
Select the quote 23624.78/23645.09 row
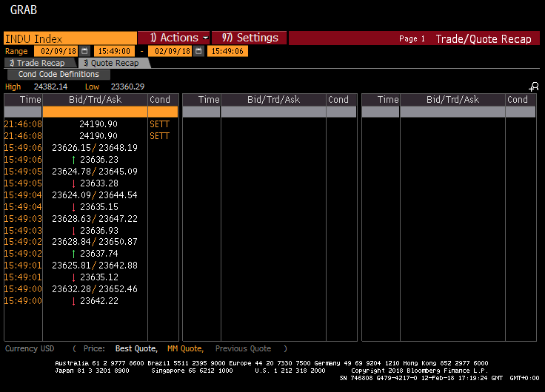point(95,171)
